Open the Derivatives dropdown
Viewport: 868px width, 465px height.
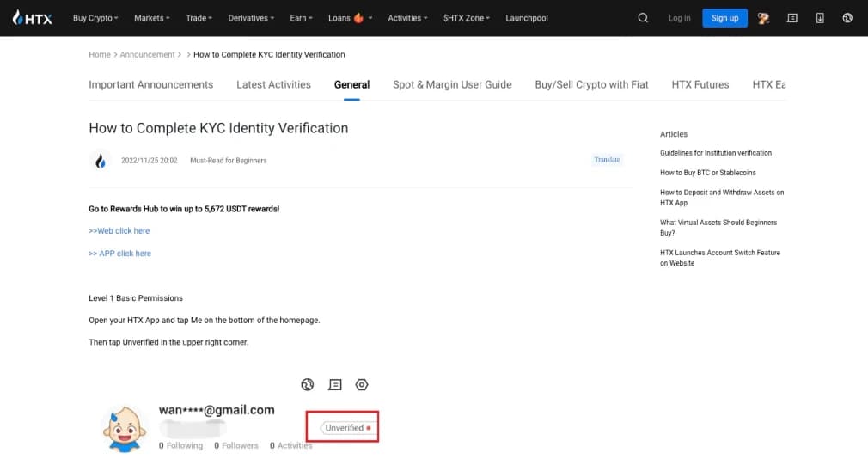pyautogui.click(x=251, y=18)
